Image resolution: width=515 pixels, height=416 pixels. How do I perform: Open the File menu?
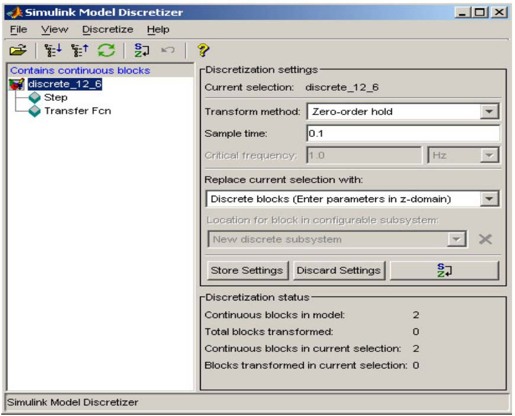click(x=18, y=30)
